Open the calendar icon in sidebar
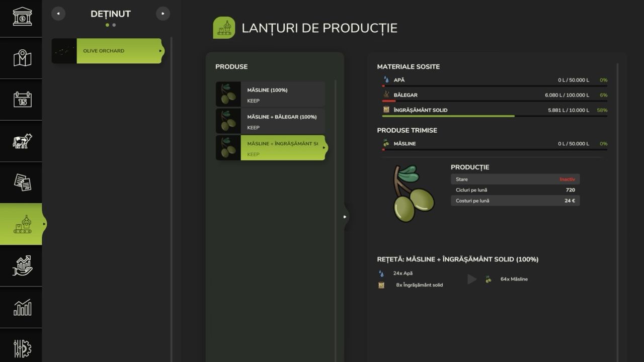644x362 pixels. click(x=22, y=99)
